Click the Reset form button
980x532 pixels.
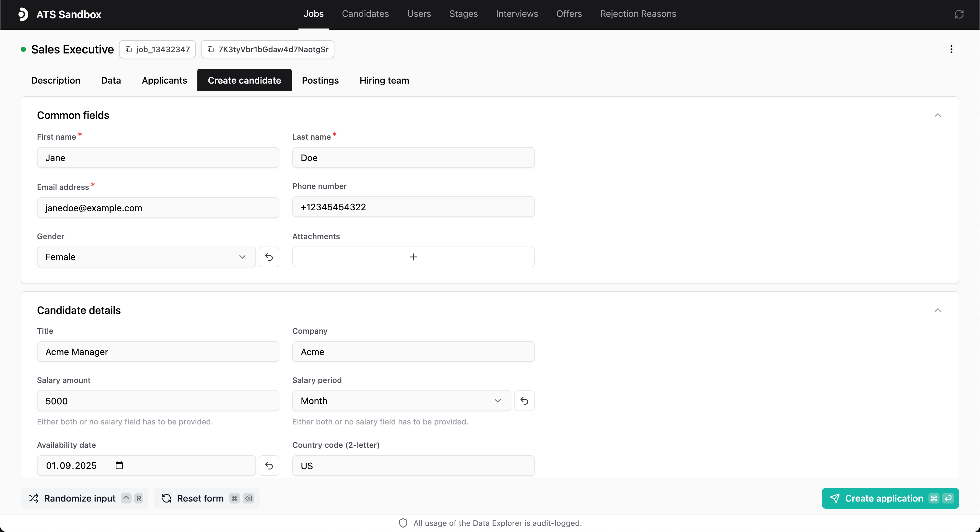point(206,498)
